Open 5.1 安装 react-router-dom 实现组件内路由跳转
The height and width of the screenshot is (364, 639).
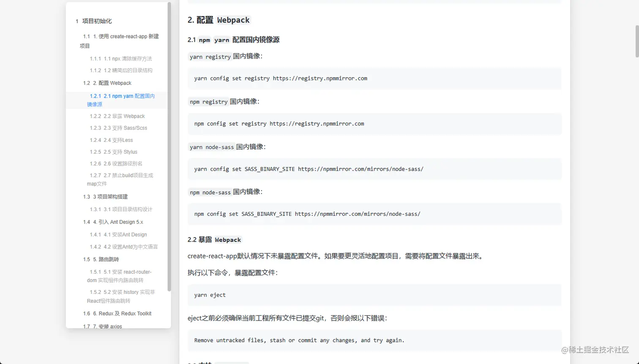tap(120, 276)
